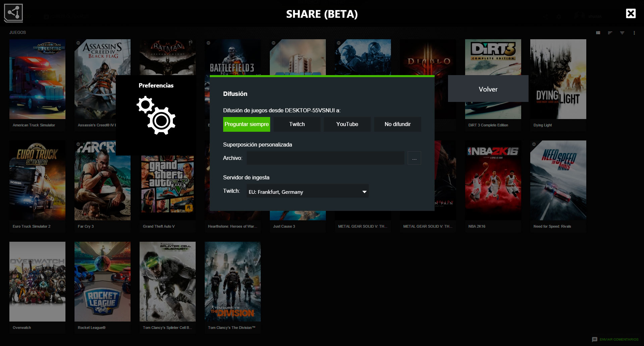The width and height of the screenshot is (644, 346).
Task: Select American Truck Simulator cover
Action: tap(37, 79)
